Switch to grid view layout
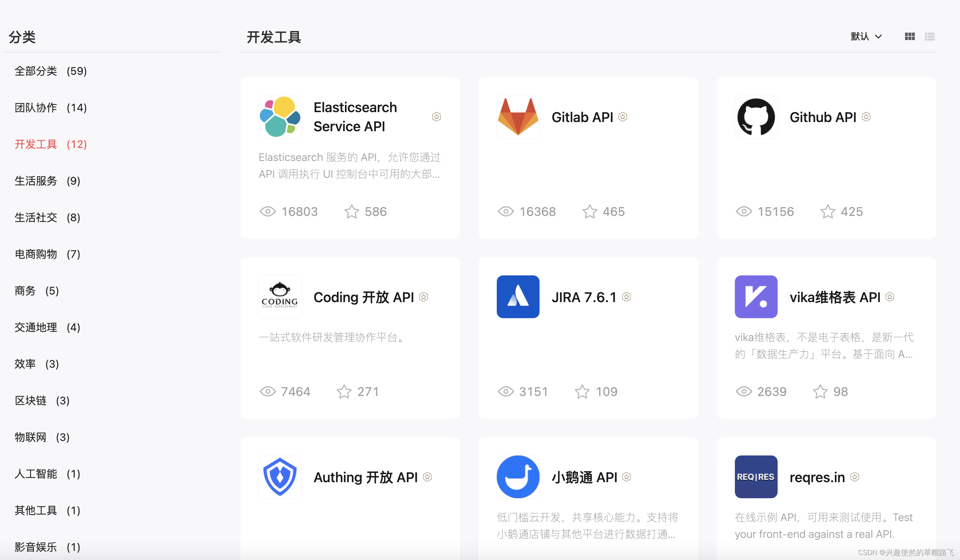960x560 pixels. [x=910, y=37]
